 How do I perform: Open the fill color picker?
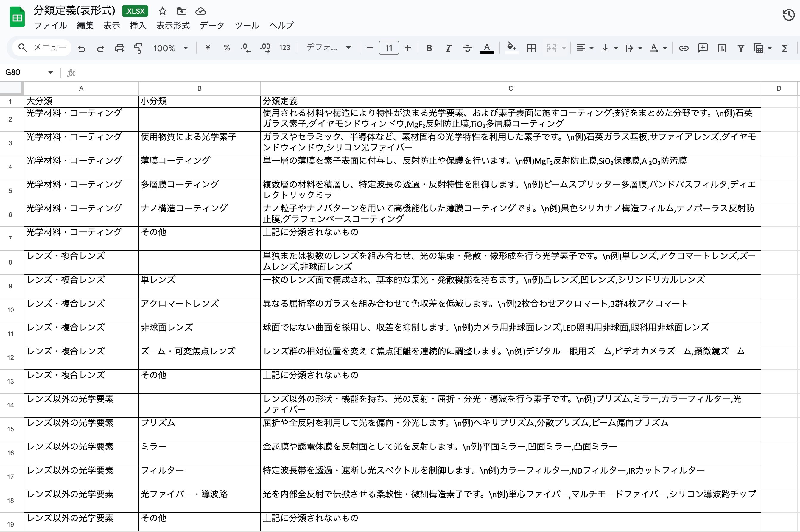511,48
